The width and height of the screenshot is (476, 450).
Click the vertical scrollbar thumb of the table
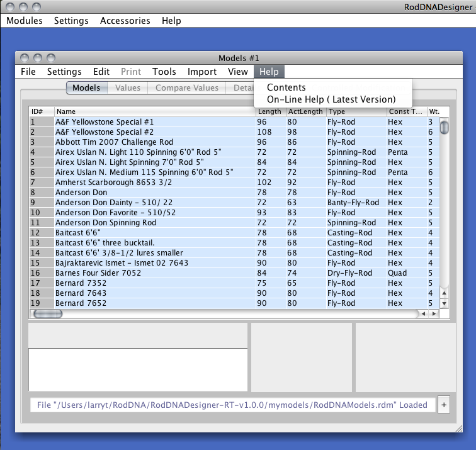click(x=444, y=127)
